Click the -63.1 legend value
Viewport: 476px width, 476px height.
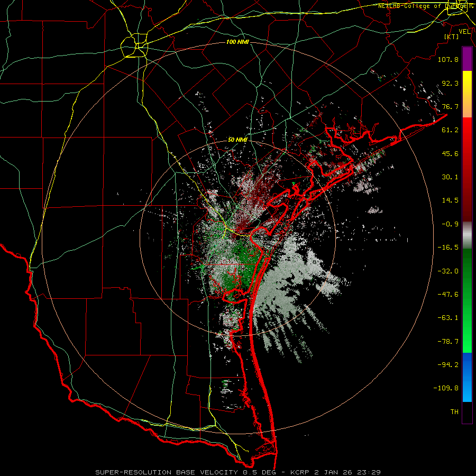pos(448,318)
